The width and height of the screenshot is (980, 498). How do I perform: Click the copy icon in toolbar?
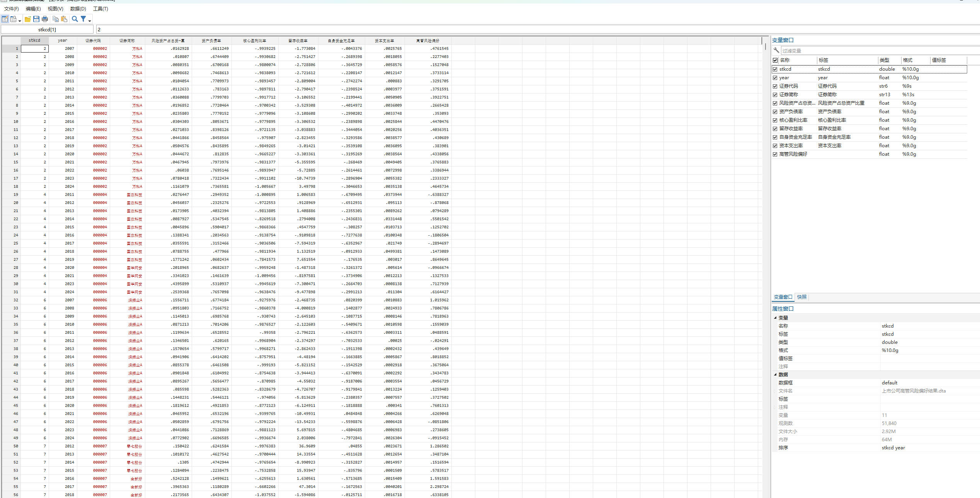[x=56, y=19]
